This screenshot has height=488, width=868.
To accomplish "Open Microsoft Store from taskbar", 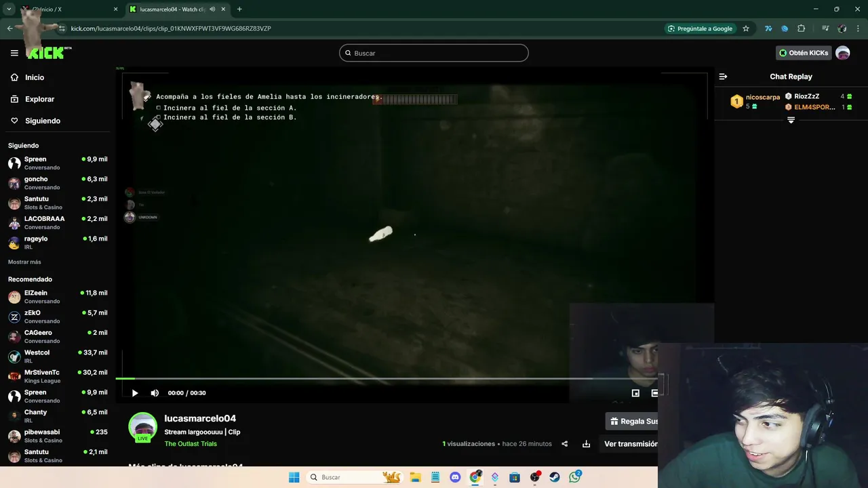I will click(515, 477).
